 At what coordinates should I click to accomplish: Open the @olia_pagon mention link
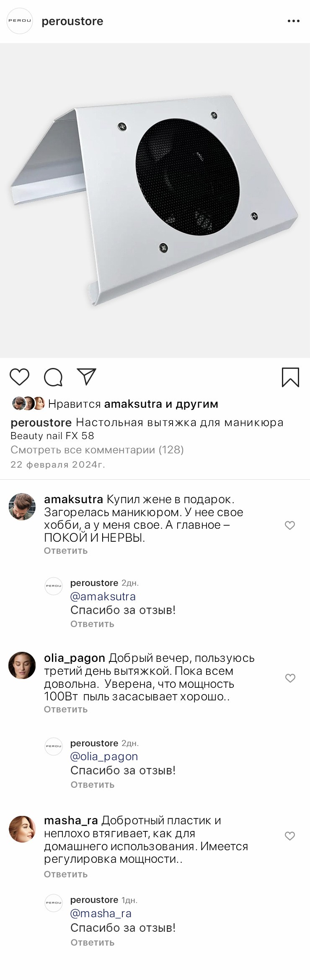tap(104, 756)
